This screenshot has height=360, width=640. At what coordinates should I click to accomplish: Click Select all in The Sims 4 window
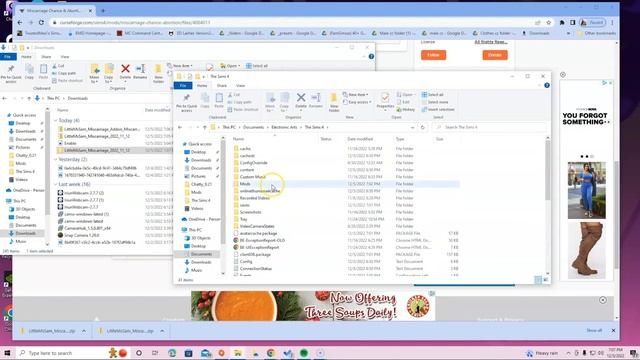coord(433,95)
